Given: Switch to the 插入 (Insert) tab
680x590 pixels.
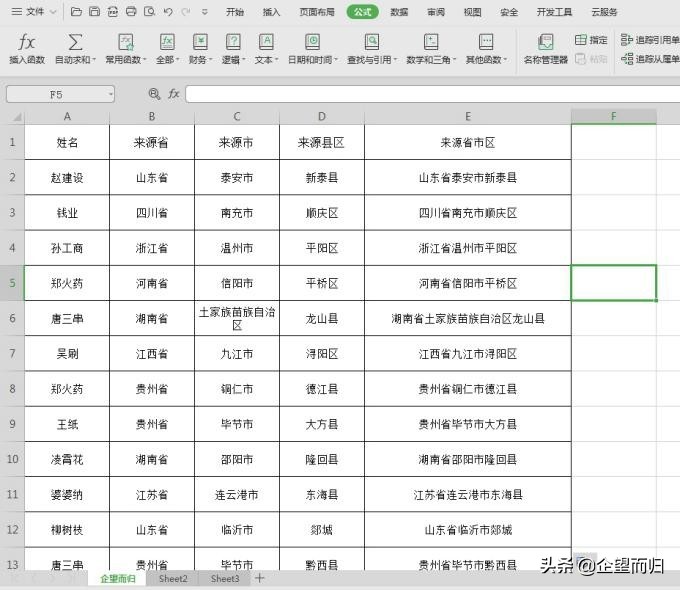Looking at the screenshot, I should click(x=271, y=12).
